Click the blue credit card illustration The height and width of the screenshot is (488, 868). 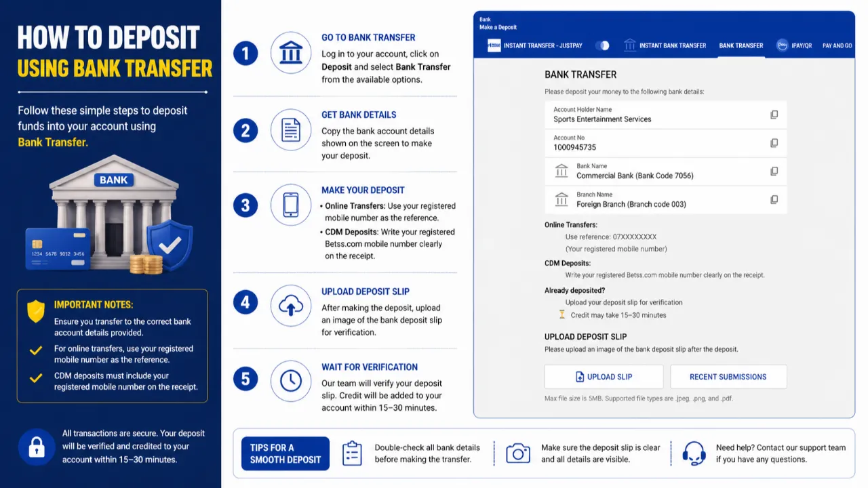[58, 249]
